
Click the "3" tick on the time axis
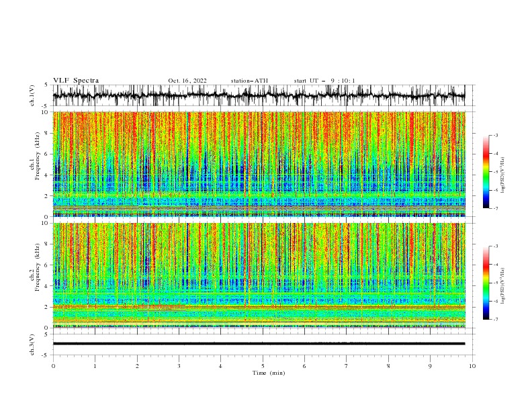pyautogui.click(x=179, y=366)
